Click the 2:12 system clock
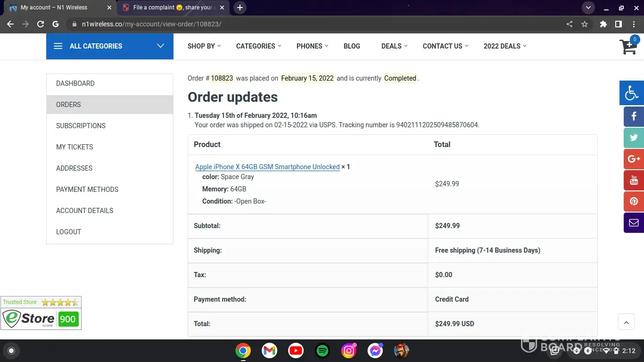The width and height of the screenshot is (644, 362). [629, 351]
